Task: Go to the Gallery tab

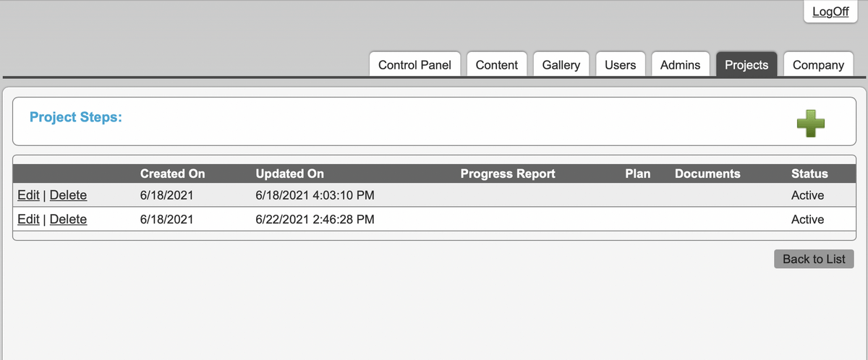Action: pos(561,65)
